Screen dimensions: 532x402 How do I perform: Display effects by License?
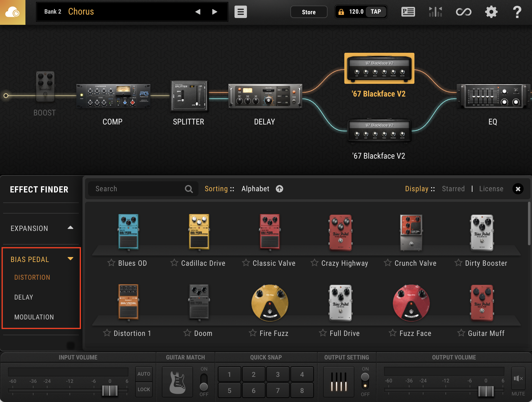point(491,189)
